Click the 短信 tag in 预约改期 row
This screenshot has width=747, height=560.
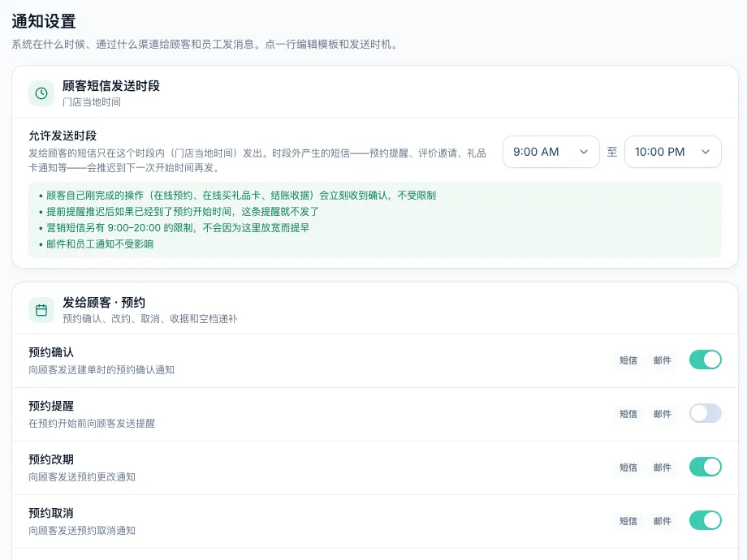coord(628,467)
